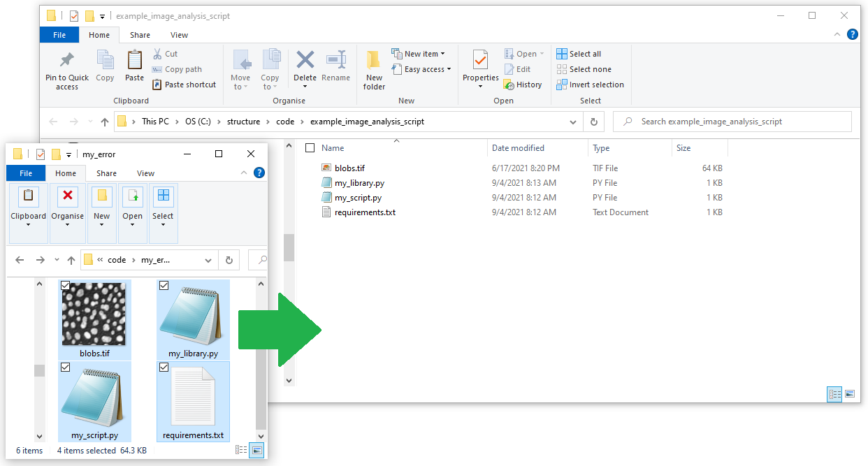Toggle the select-all checkbox beside Name column
Viewport: 868px width, 466px height.
(x=311, y=148)
